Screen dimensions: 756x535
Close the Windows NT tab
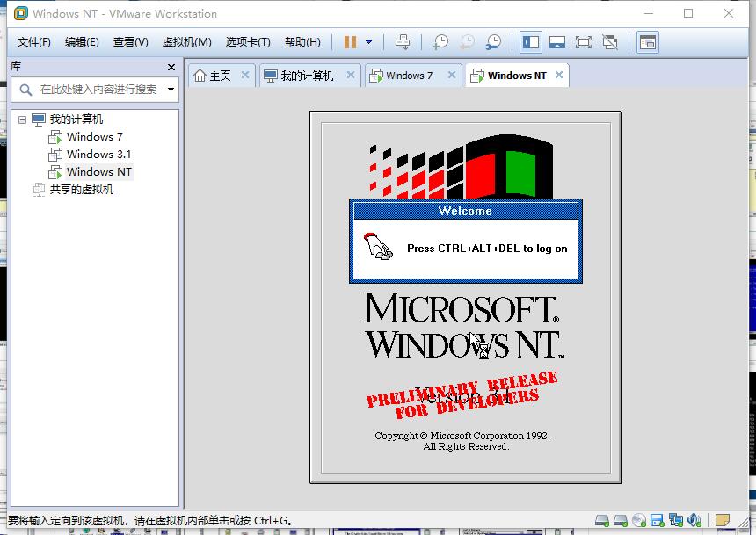pos(559,75)
